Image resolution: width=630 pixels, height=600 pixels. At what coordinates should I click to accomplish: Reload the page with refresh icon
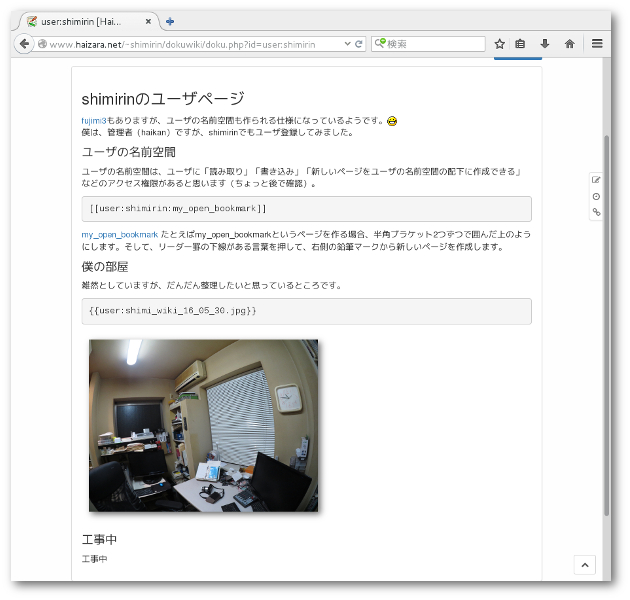click(358, 44)
